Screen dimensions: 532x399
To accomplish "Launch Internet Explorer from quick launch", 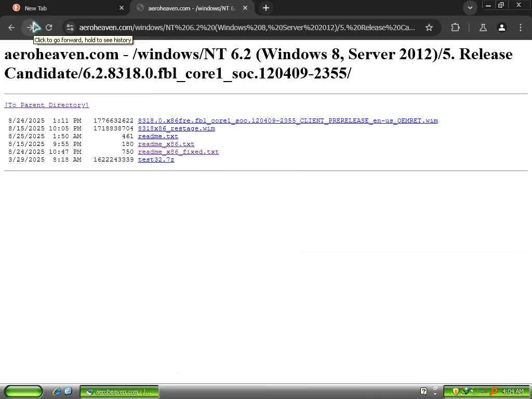I will pos(57,391).
